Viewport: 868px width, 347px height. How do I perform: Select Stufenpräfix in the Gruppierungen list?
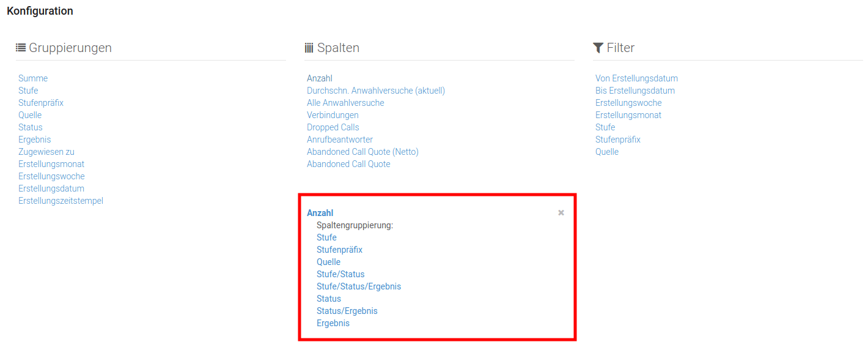tap(41, 103)
